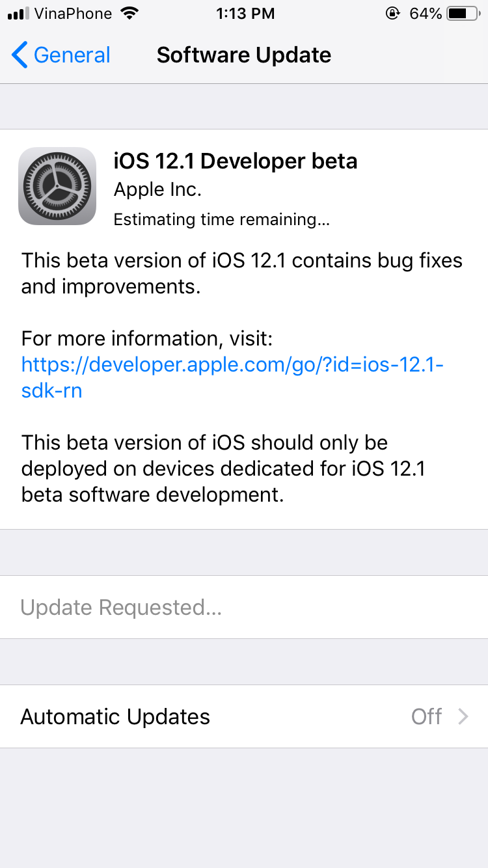This screenshot has width=488, height=868.
Task: Tap the Apple Inc. publisher label
Action: click(157, 189)
